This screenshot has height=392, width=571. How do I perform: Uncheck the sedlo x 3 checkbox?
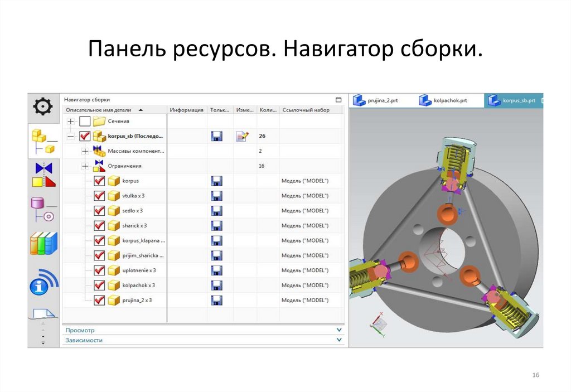click(x=99, y=211)
